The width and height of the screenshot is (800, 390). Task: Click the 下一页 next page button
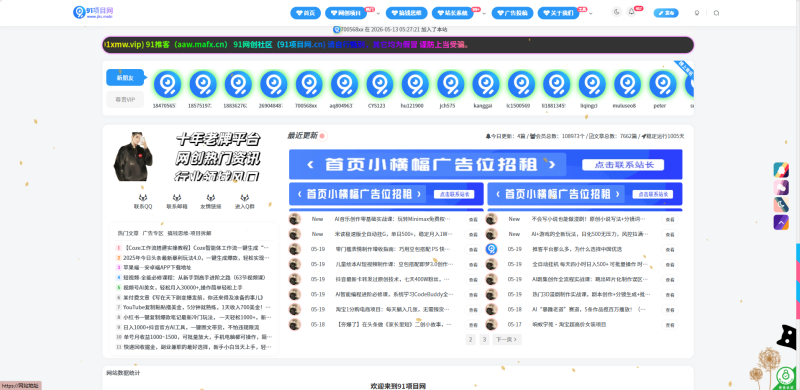click(x=507, y=339)
